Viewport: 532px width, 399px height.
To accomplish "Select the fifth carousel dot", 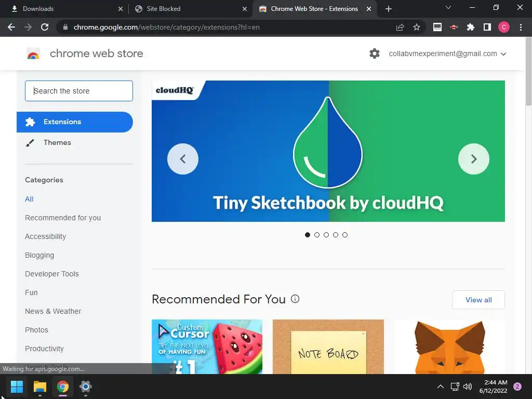I will click(345, 235).
